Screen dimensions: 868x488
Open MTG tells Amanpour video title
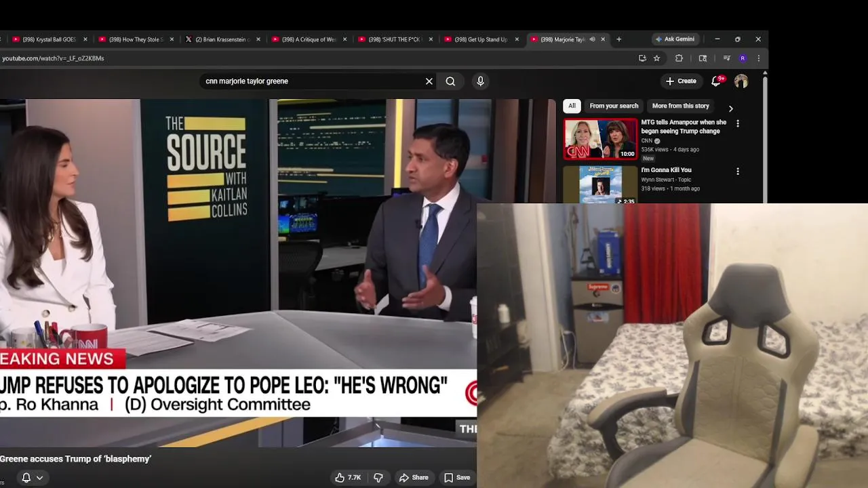[684, 126]
